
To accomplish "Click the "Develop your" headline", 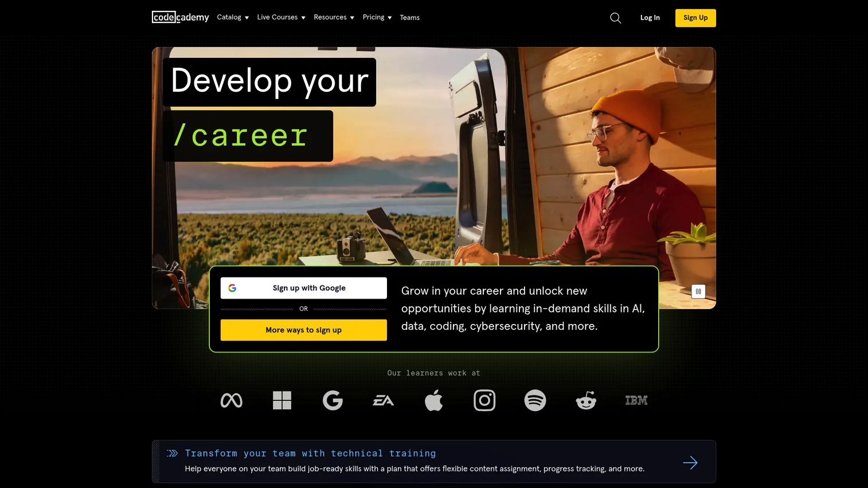I will (269, 81).
